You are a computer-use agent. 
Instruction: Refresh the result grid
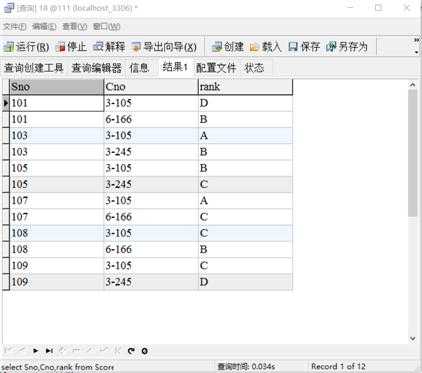[x=131, y=351]
